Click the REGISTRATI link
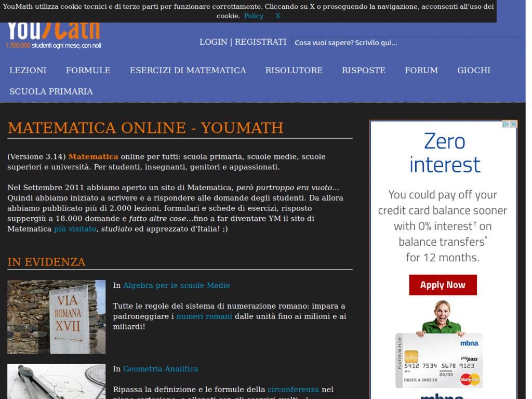The width and height of the screenshot is (532, 399). point(261,42)
